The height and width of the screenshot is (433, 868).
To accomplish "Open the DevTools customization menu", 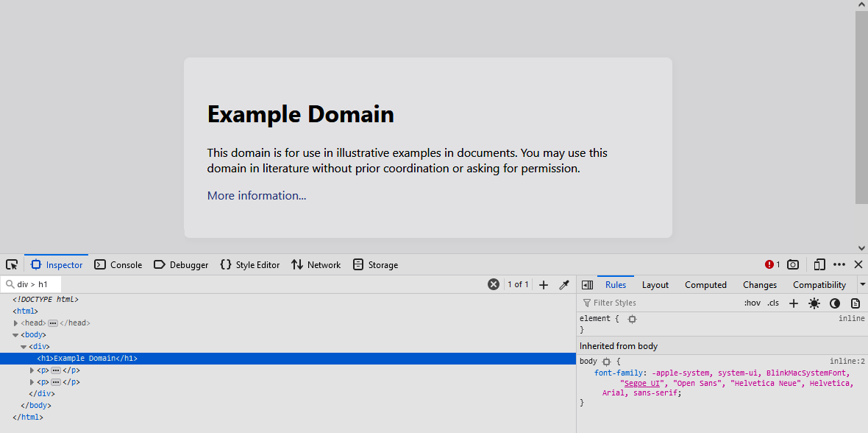I will (x=839, y=264).
